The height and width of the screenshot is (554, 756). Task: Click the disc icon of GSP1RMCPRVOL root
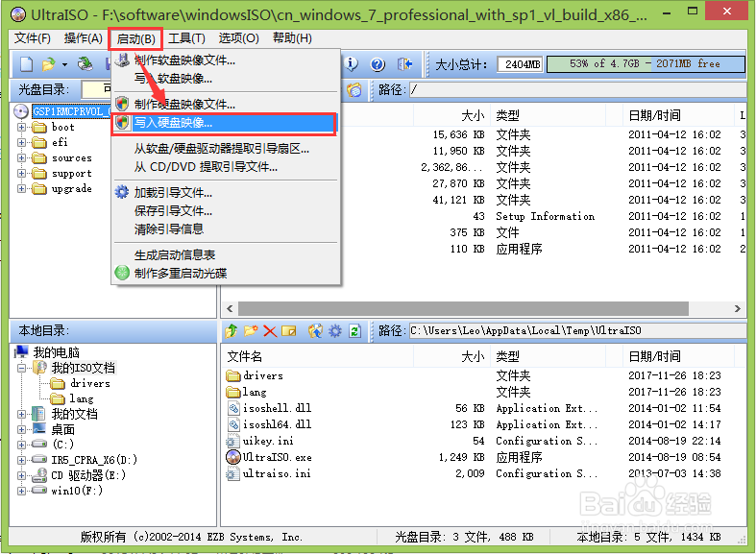(21, 111)
